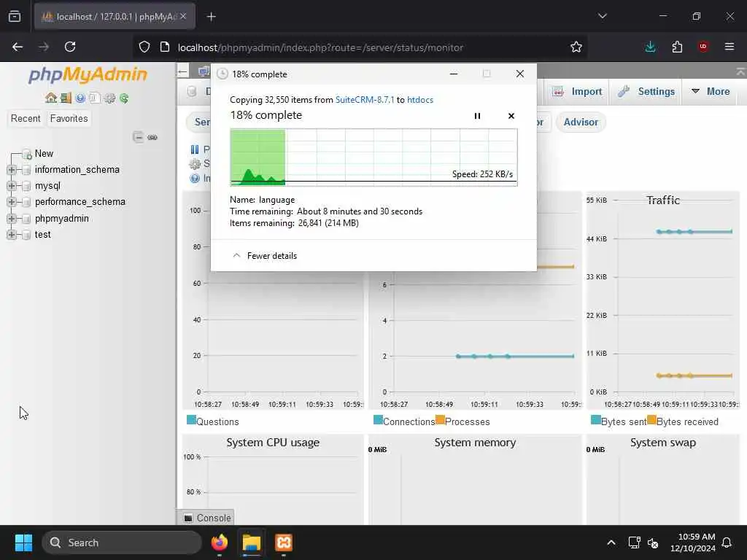Image resolution: width=747 pixels, height=560 pixels.
Task: Switch to the Advisor sub-tab
Action: click(581, 122)
